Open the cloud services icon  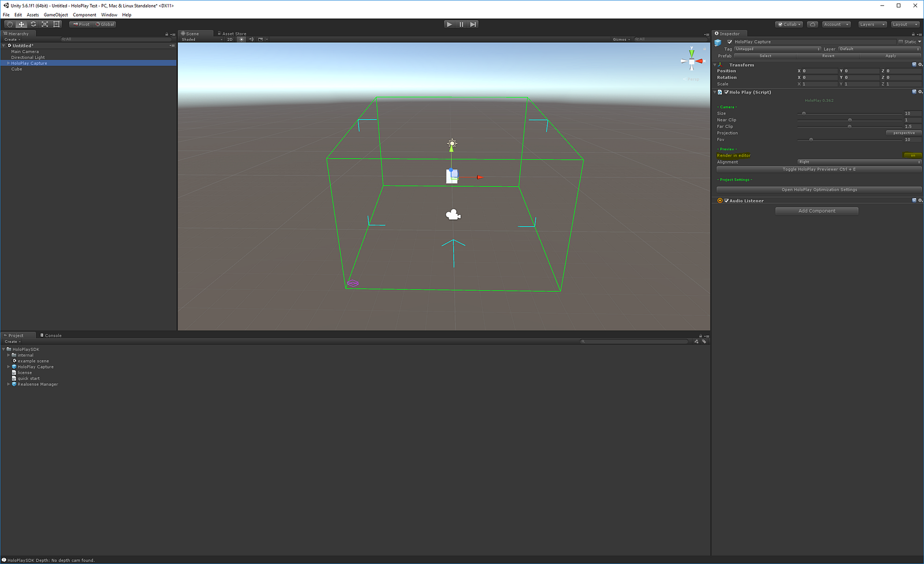pos(813,24)
